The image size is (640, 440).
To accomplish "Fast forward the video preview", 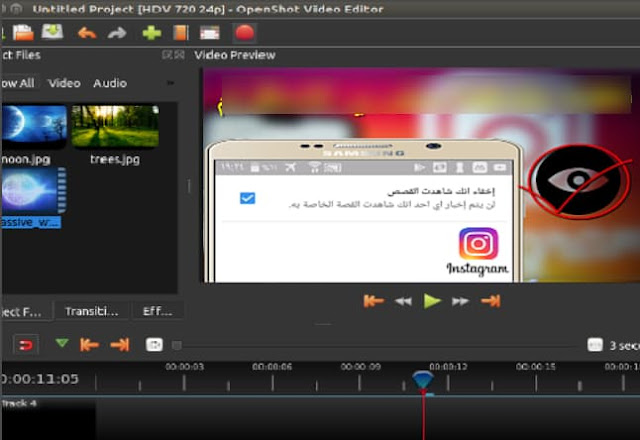I will [x=460, y=302].
